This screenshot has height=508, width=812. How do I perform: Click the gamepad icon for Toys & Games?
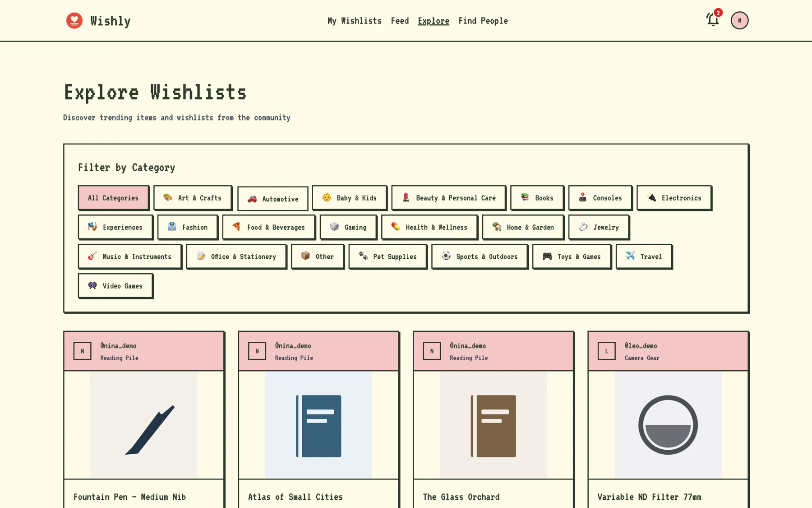pos(547,256)
